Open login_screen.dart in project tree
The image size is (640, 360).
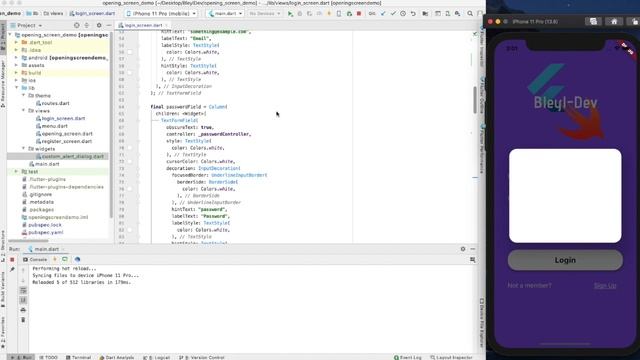point(60,118)
